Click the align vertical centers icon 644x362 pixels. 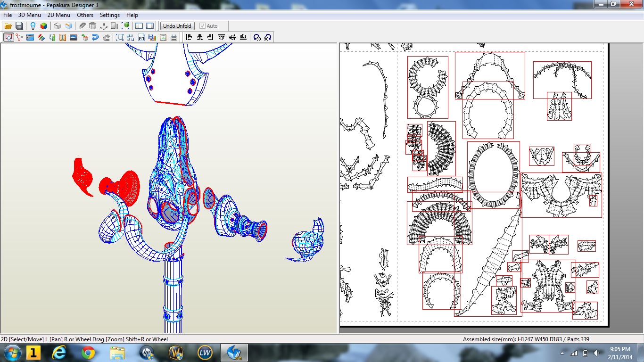(x=232, y=37)
